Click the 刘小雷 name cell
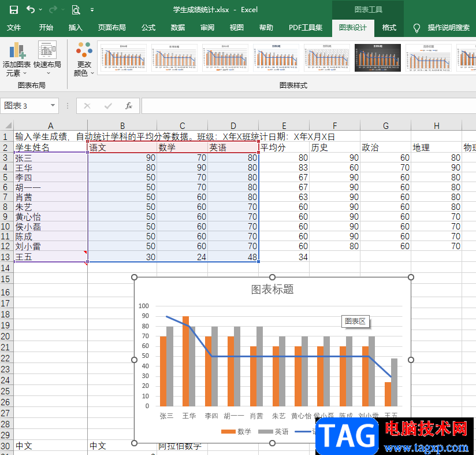476x455 pixels. click(x=51, y=246)
